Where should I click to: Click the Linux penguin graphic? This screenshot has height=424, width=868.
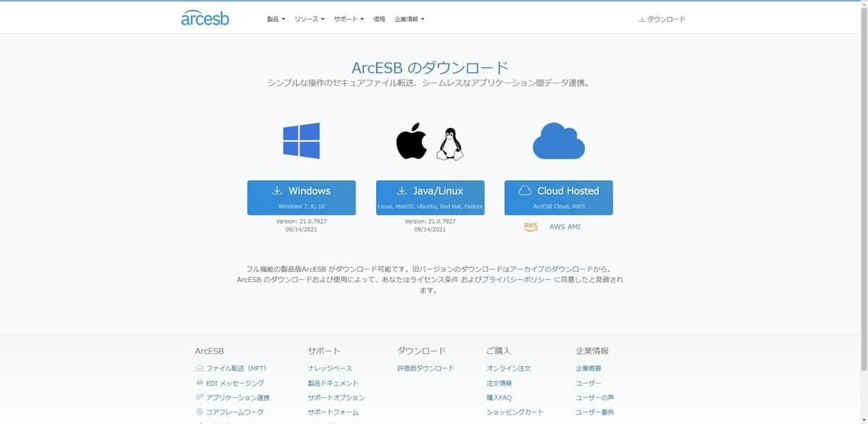449,144
